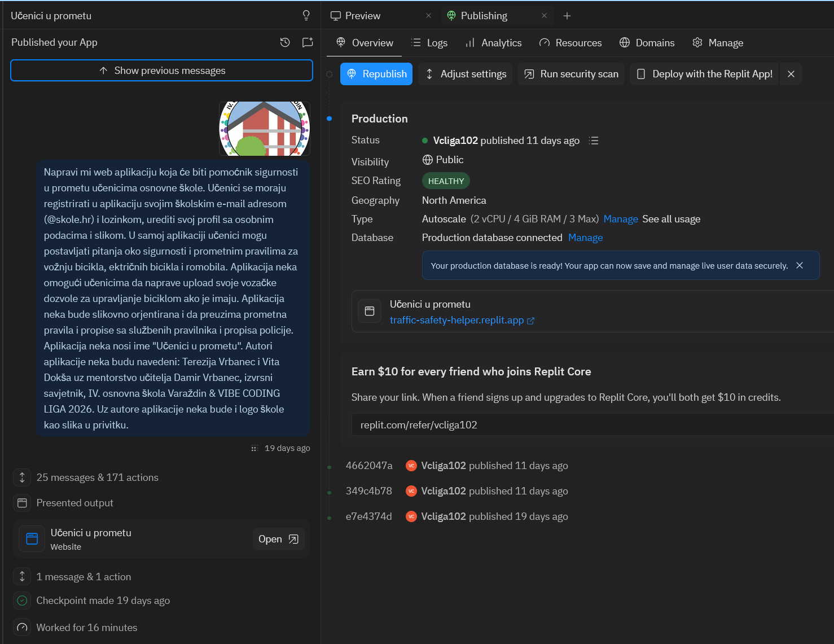Open the Analytics tab

point(493,43)
